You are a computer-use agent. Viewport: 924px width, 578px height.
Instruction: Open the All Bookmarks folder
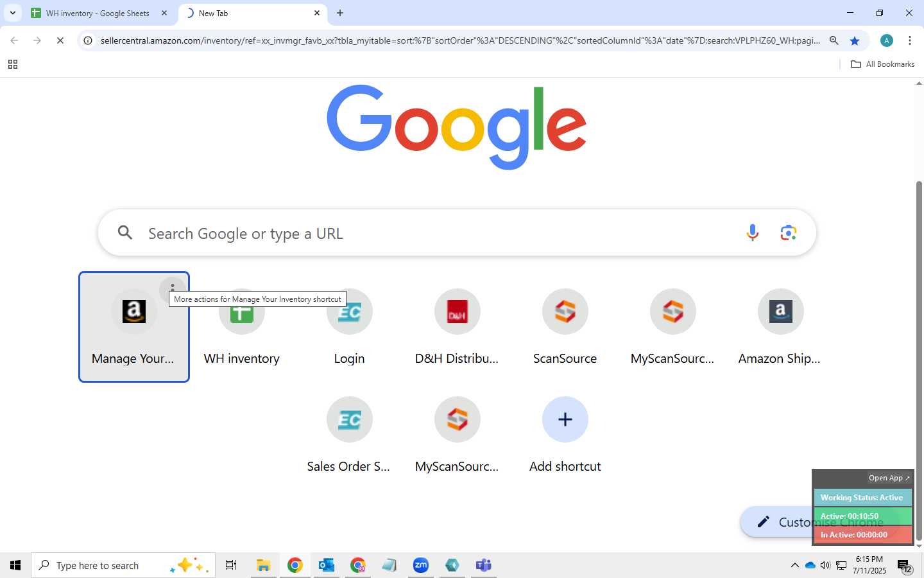882,64
